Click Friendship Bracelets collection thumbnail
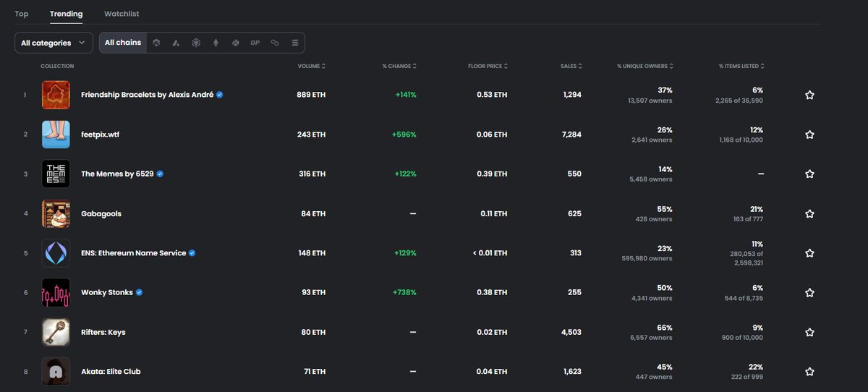This screenshot has width=868, height=392. tap(56, 95)
